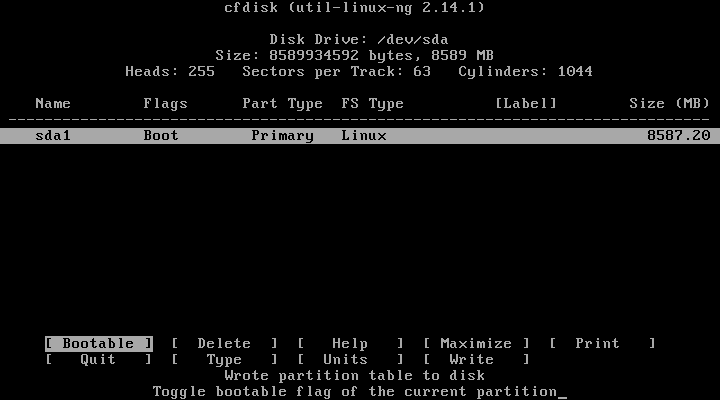720x400 pixels.
Task: Select the Maximize option
Action: [x=476, y=344]
